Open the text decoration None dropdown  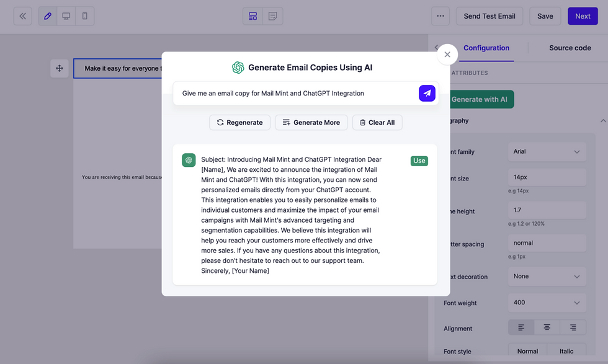(547, 277)
